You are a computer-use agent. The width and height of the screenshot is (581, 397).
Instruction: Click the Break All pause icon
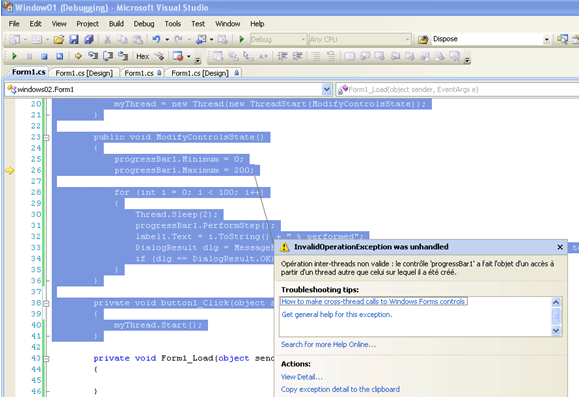(x=29, y=56)
